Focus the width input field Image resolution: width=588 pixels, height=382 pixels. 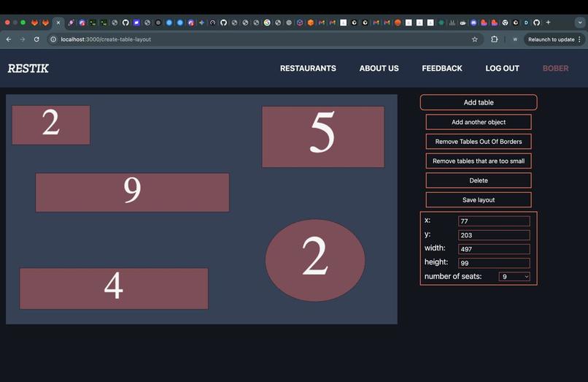pos(494,249)
